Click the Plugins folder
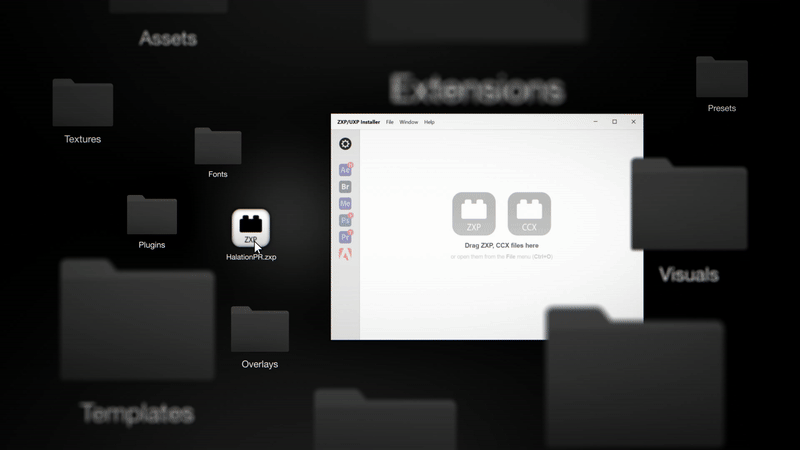This screenshot has width=800, height=450. [152, 215]
